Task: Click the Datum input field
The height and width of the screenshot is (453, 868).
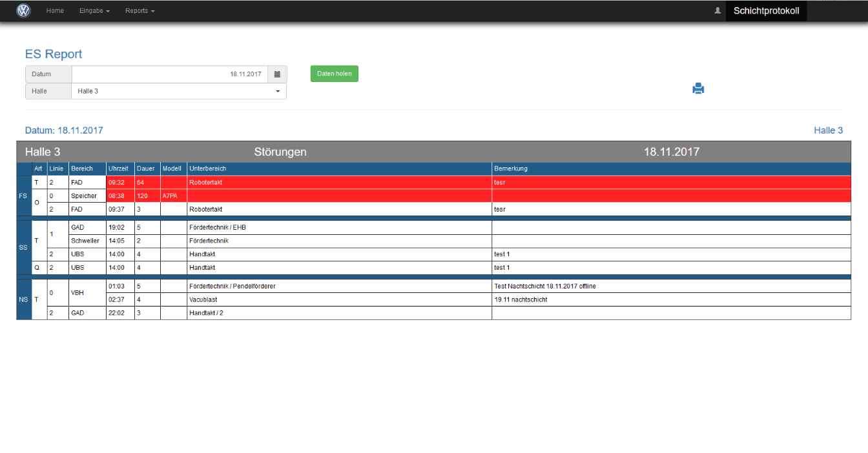Action: point(169,74)
